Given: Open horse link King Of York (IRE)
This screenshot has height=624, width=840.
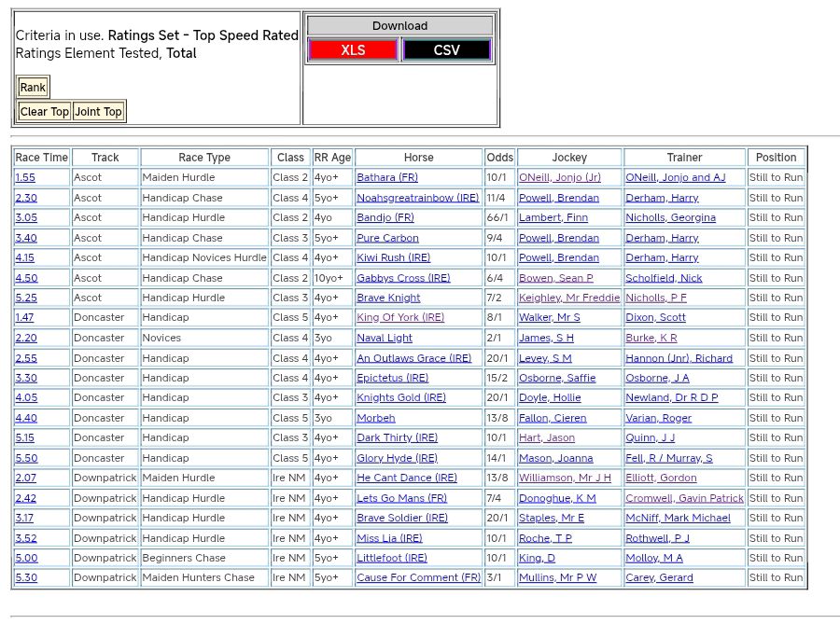Looking at the screenshot, I should [x=400, y=318].
